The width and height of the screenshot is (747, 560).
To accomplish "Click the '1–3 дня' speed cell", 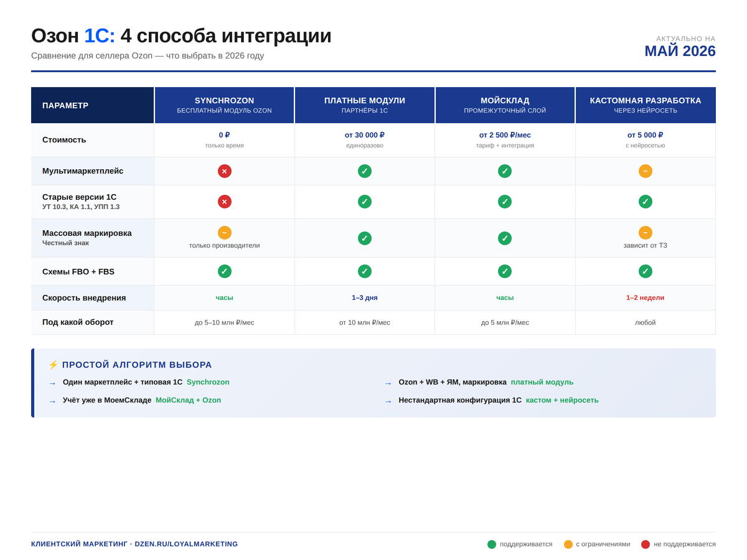I will point(365,297).
